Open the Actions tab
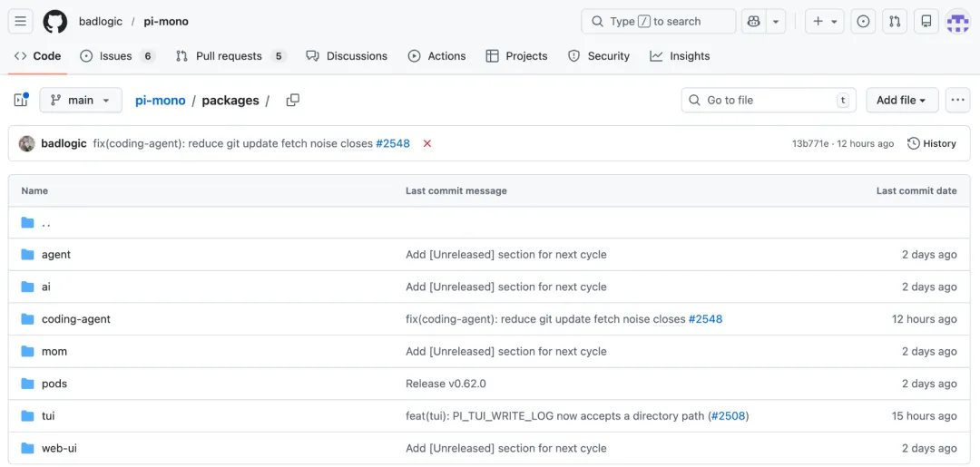The width and height of the screenshot is (980, 467). [x=436, y=56]
